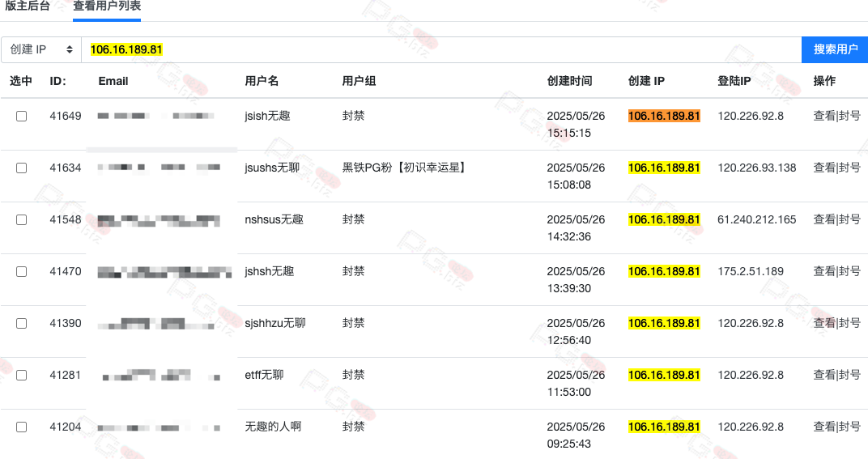The width and height of the screenshot is (868, 459).
Task: Click the IP search input field
Action: [x=441, y=49]
